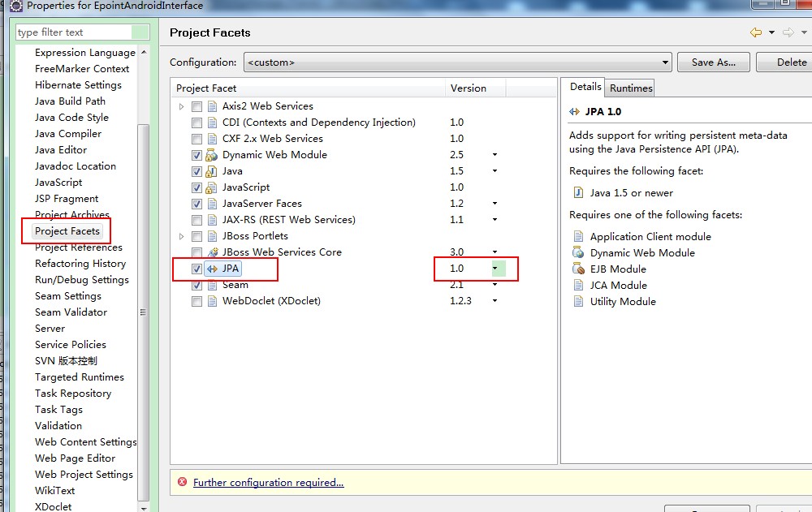Check the WebDoclet (XDoclet) checkbox
This screenshot has height=512, width=812.
(197, 301)
